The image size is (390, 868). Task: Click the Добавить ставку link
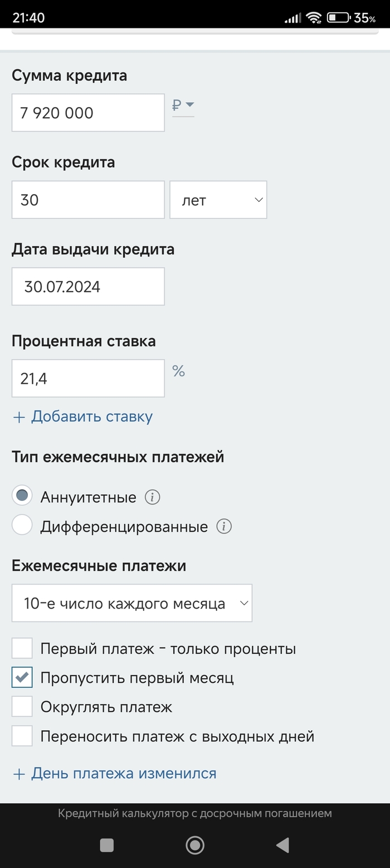click(82, 417)
